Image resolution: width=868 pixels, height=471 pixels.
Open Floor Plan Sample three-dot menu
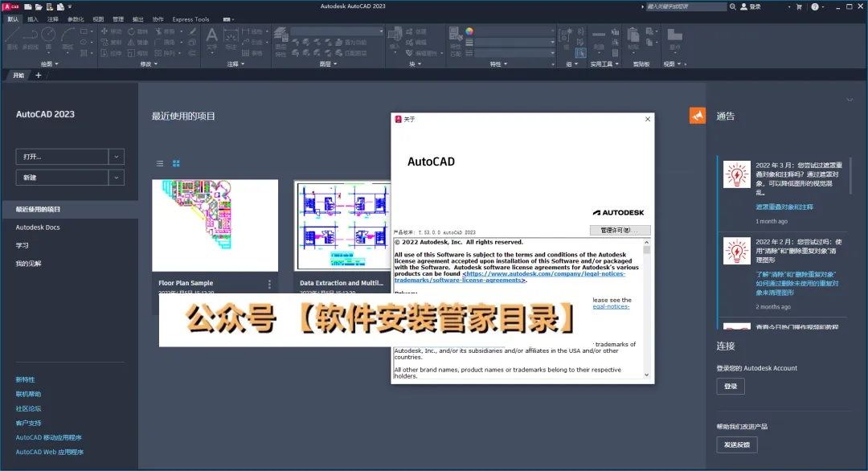[x=269, y=285]
